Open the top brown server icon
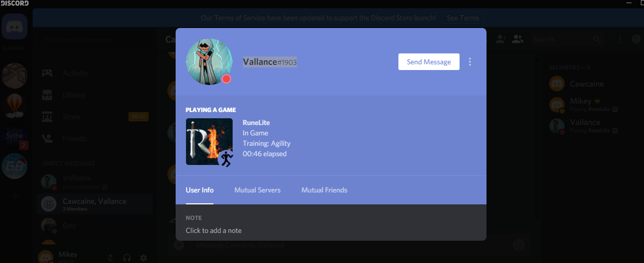Image resolution: width=644 pixels, height=263 pixels. click(x=14, y=76)
